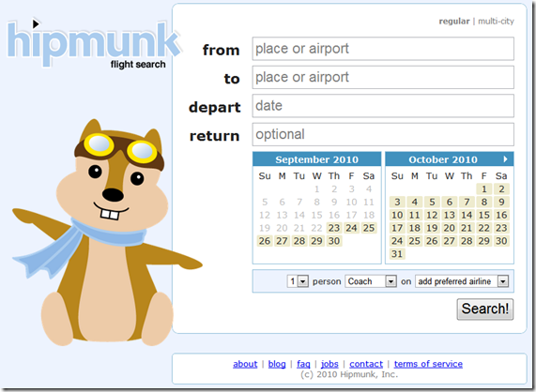Screen dimensions: 536x392
Task: Select October 20 in calendar
Action: pos(450,228)
